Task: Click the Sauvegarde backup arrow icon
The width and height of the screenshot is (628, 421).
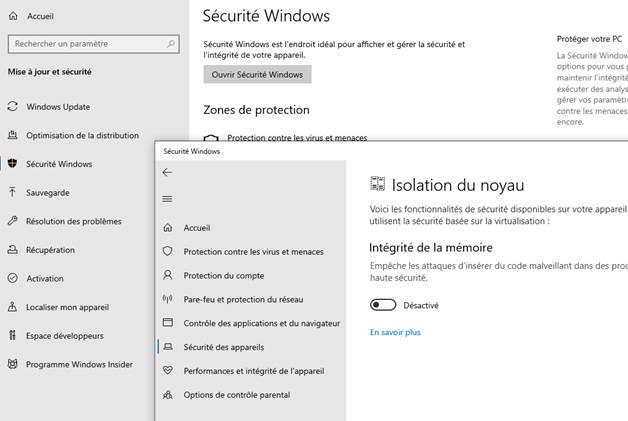Action: coord(13,193)
